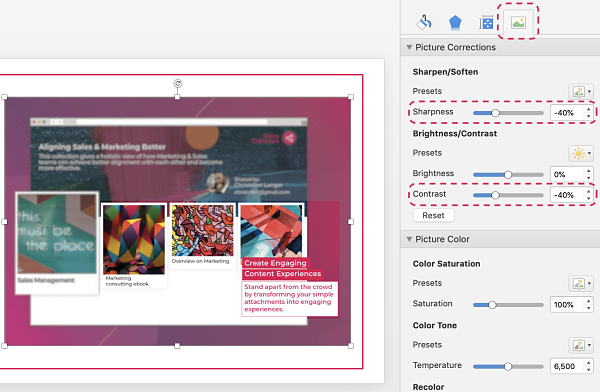Click the Share Collection icon in picture
This screenshot has height=392, width=600.
(290, 138)
